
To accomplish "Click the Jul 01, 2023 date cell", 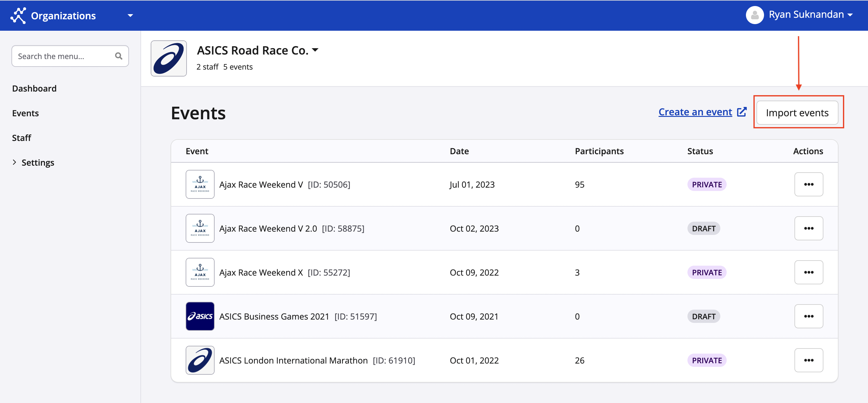I will pyautogui.click(x=472, y=185).
